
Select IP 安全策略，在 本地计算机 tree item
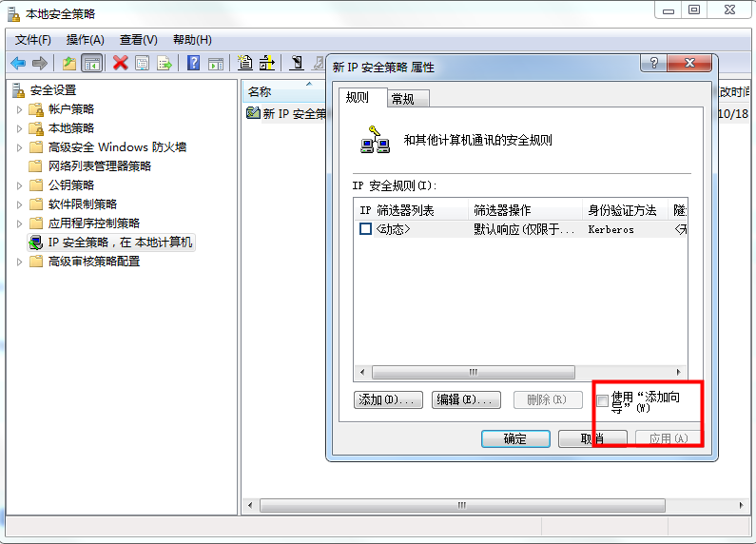[110, 243]
